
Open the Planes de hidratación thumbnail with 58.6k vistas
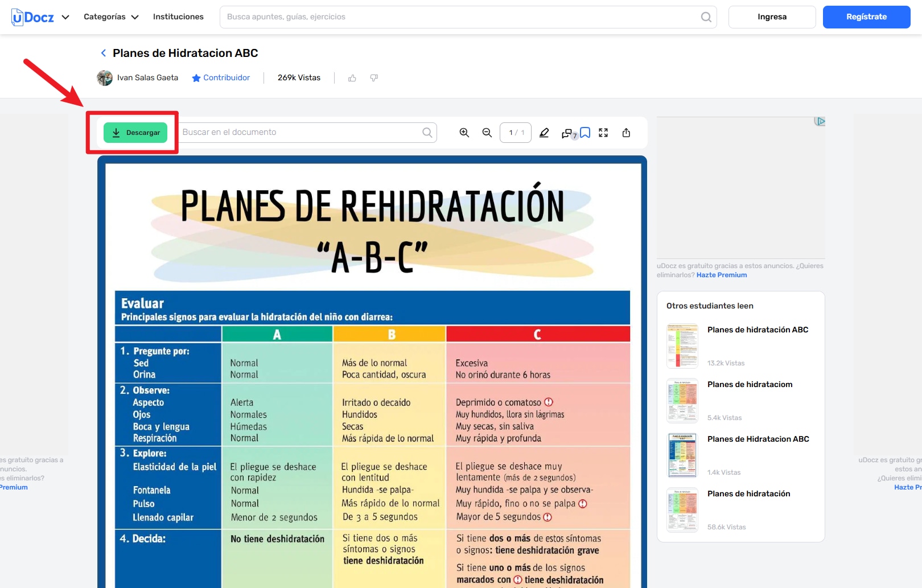(x=682, y=509)
